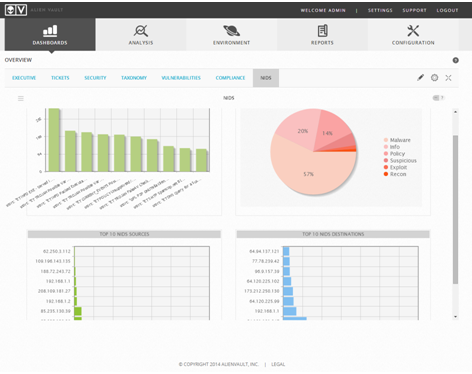Click the help question mark icon

pos(455,60)
